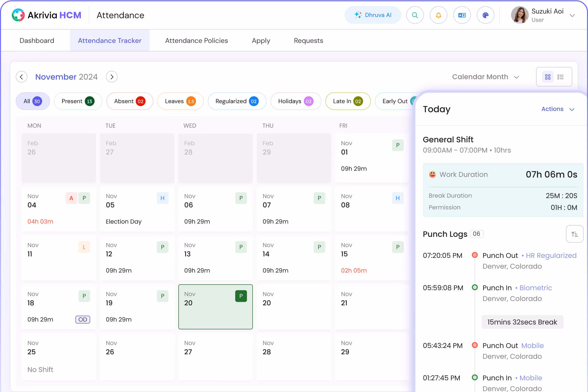Toggle the Present filter chip
The height and width of the screenshot is (392, 588).
coord(78,101)
